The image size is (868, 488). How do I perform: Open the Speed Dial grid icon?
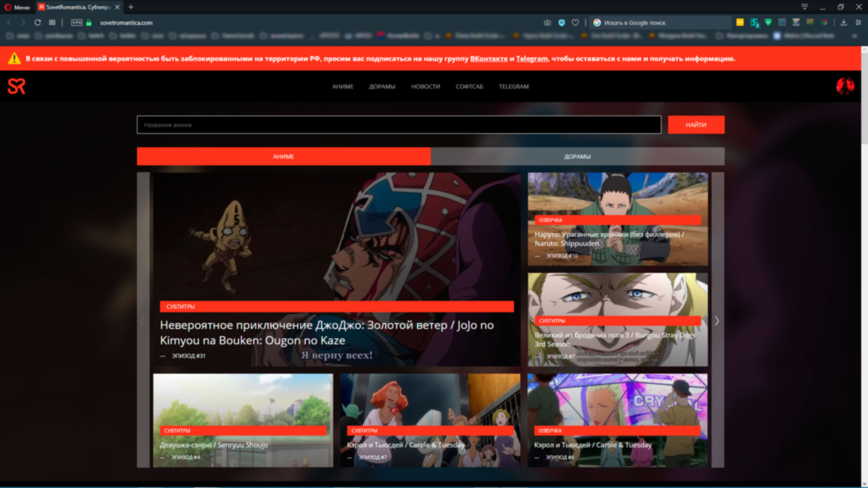[52, 23]
